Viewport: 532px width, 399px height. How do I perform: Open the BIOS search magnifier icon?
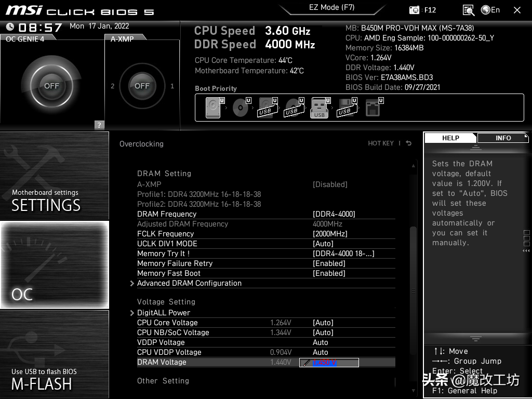pos(468,10)
